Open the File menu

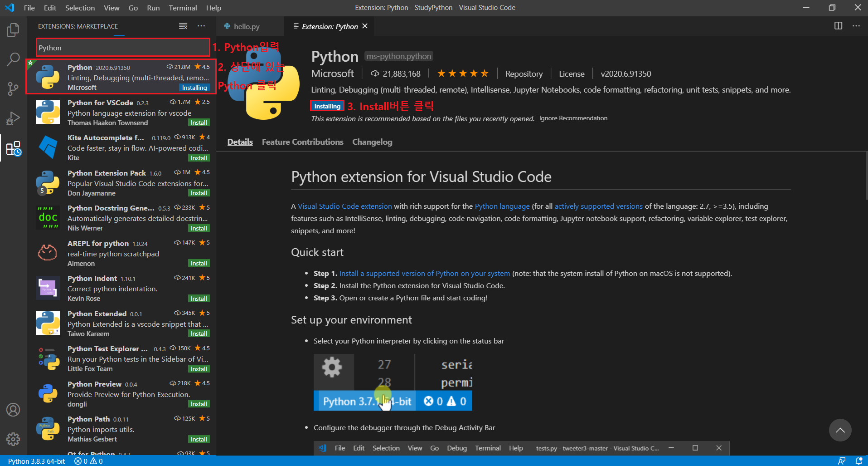pos(29,8)
